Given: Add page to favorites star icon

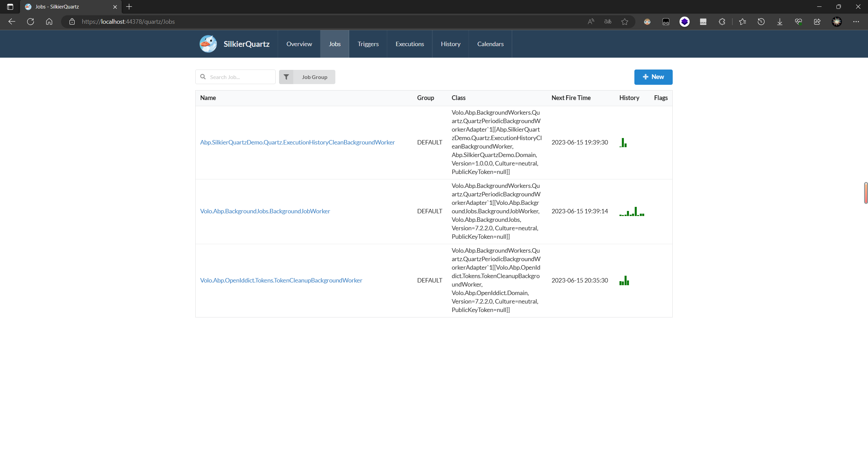Looking at the screenshot, I should (625, 22).
